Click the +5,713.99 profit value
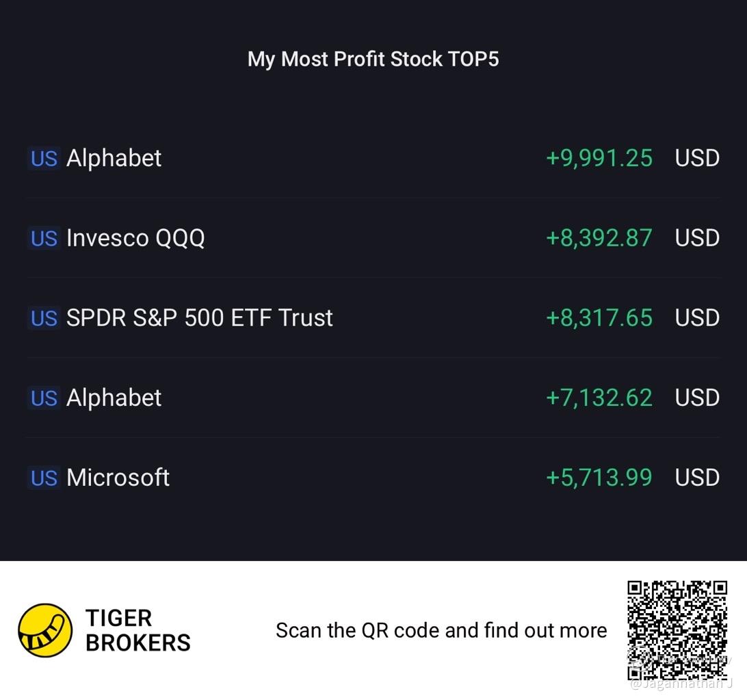Viewport: 747px width, 700px height. click(x=599, y=478)
